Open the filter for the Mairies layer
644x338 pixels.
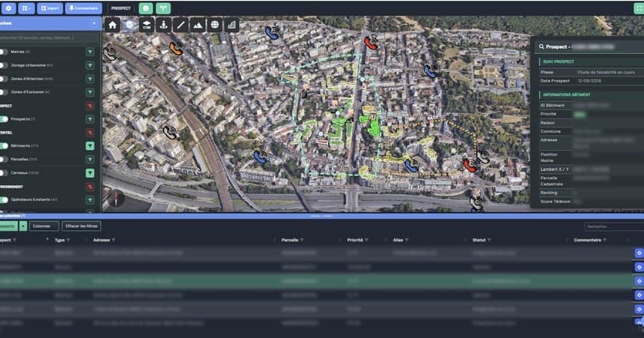click(90, 52)
